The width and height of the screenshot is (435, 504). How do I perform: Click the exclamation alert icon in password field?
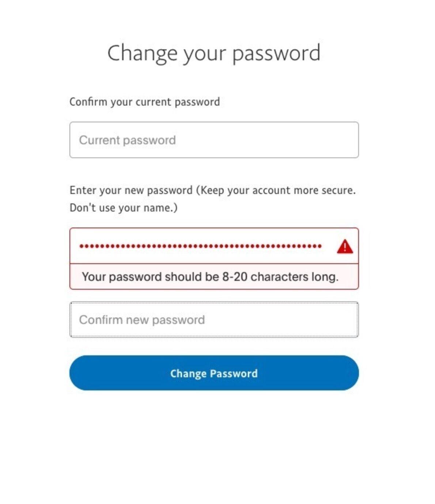tap(345, 246)
